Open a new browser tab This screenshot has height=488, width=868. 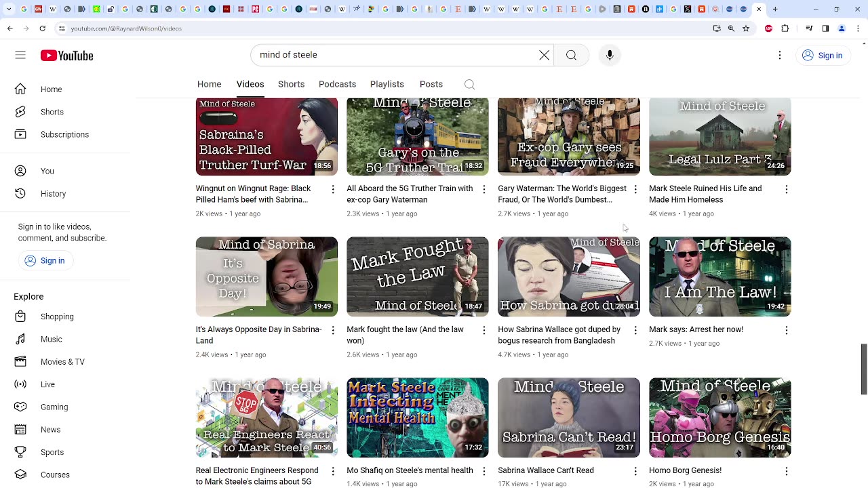point(775,9)
